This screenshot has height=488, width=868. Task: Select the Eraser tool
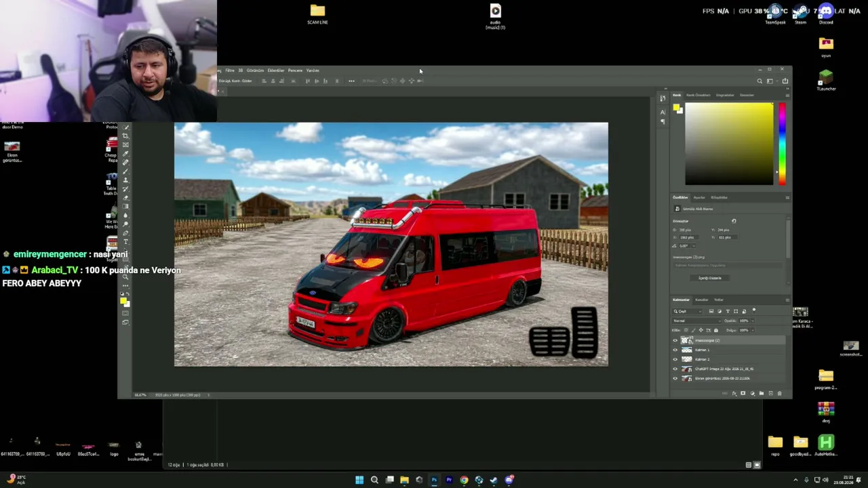(125, 197)
